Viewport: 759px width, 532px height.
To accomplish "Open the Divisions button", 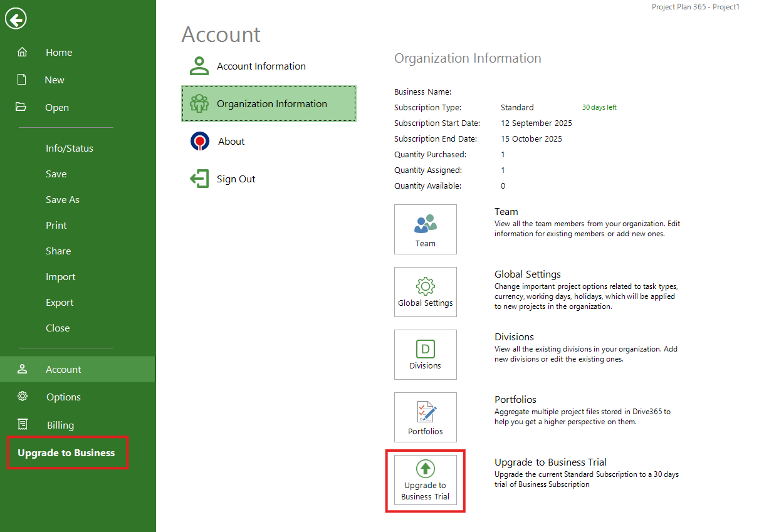I will (426, 355).
